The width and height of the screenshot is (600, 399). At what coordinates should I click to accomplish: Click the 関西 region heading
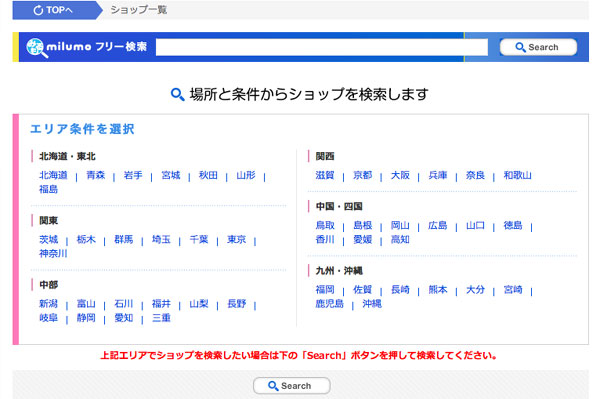(325, 156)
